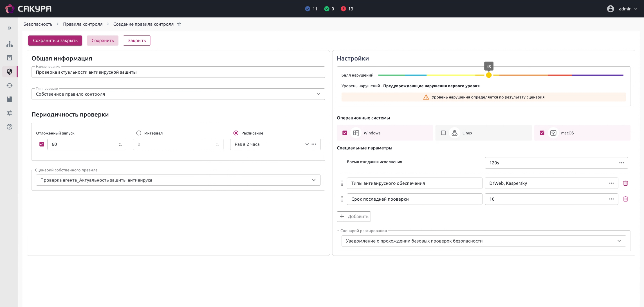The width and height of the screenshot is (644, 307).
Task: Open the admin user menu
Action: [625, 9]
